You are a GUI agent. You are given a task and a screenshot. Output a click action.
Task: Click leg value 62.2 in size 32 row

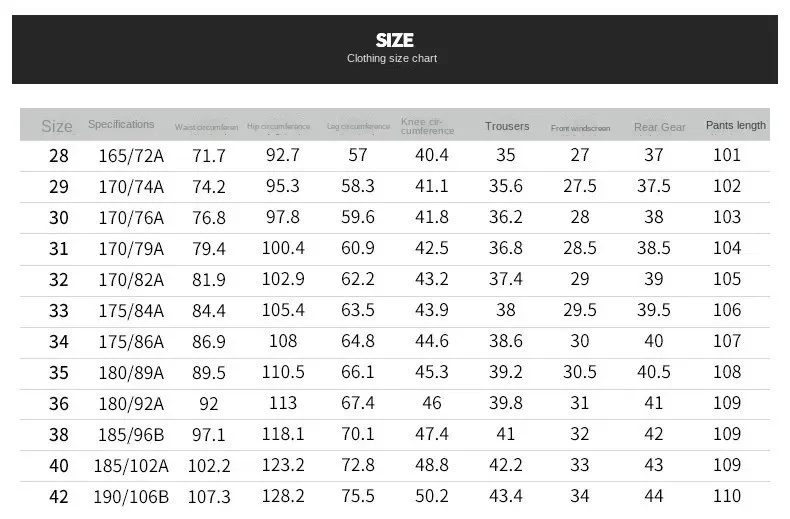(358, 279)
